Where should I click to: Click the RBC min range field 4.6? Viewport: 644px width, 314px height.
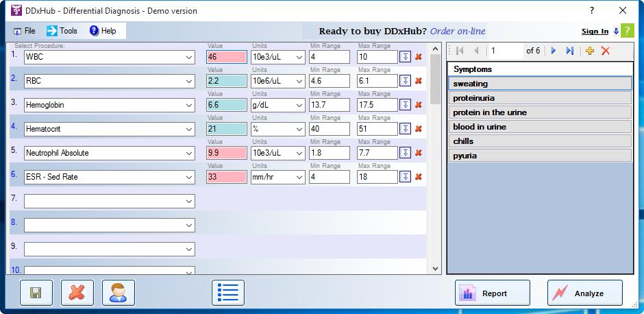(x=330, y=81)
